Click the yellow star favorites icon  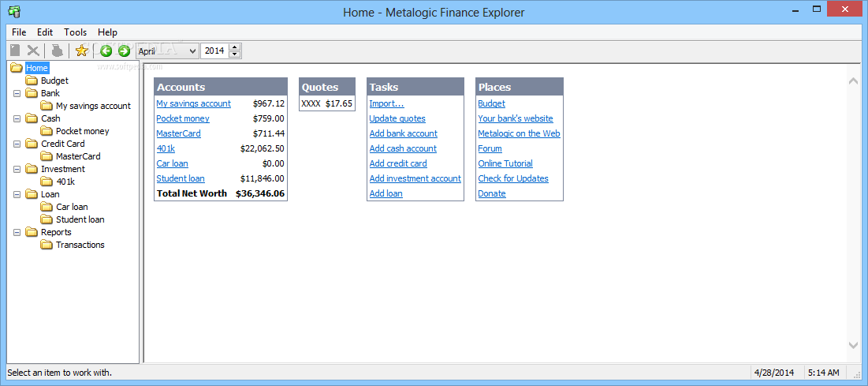click(x=82, y=51)
